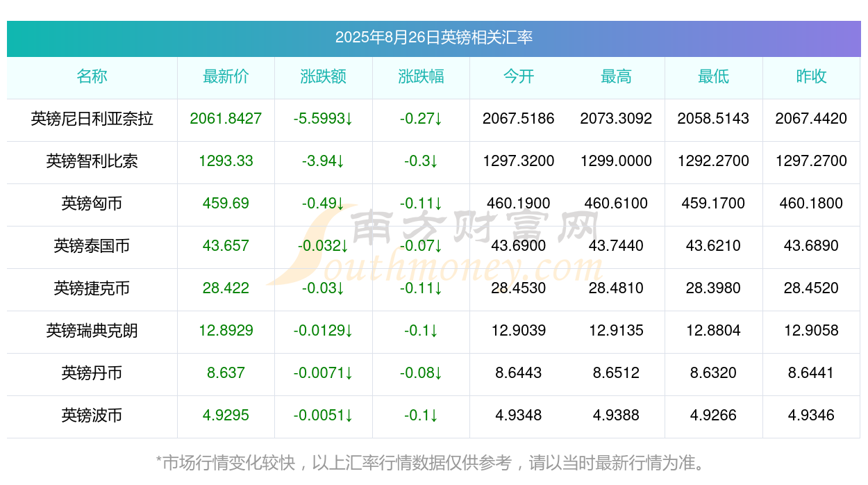Viewport: 868px width, 485px height.
Task: Select opening price 2067.5186
Action: tap(519, 119)
